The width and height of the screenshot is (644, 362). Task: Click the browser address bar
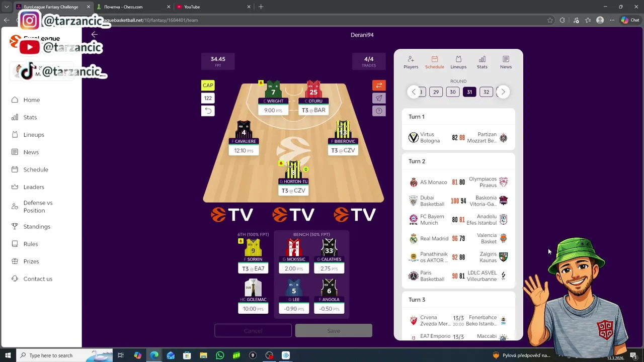(322, 20)
